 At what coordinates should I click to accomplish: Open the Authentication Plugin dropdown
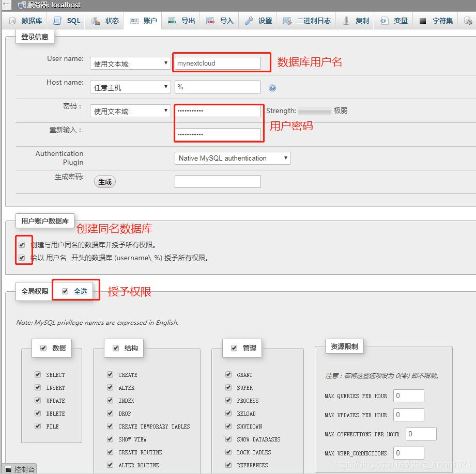(232, 157)
